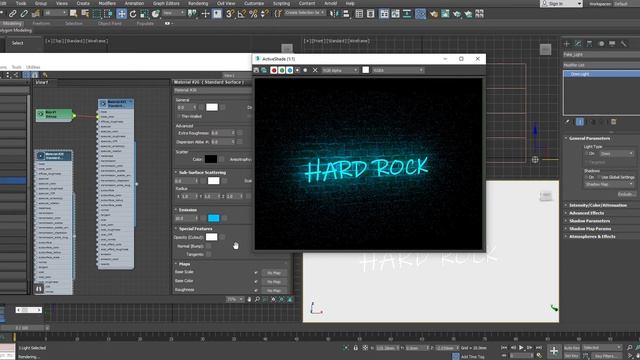The width and height of the screenshot is (640, 360).
Task: Collapse General Parameters rollout
Action: click(x=589, y=138)
